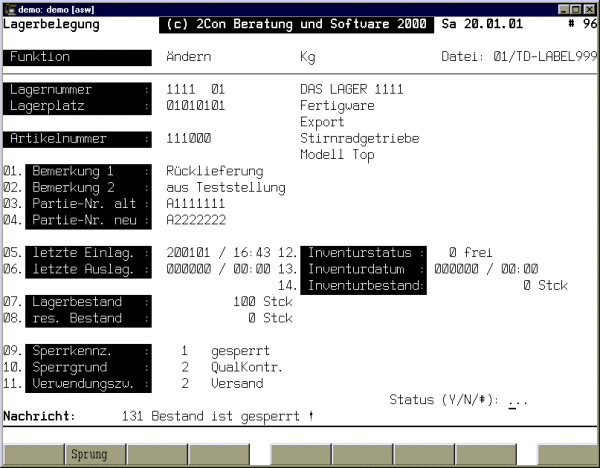The image size is (600, 468).
Task: Select the Lagerplatz value 01010101
Action: (x=195, y=105)
